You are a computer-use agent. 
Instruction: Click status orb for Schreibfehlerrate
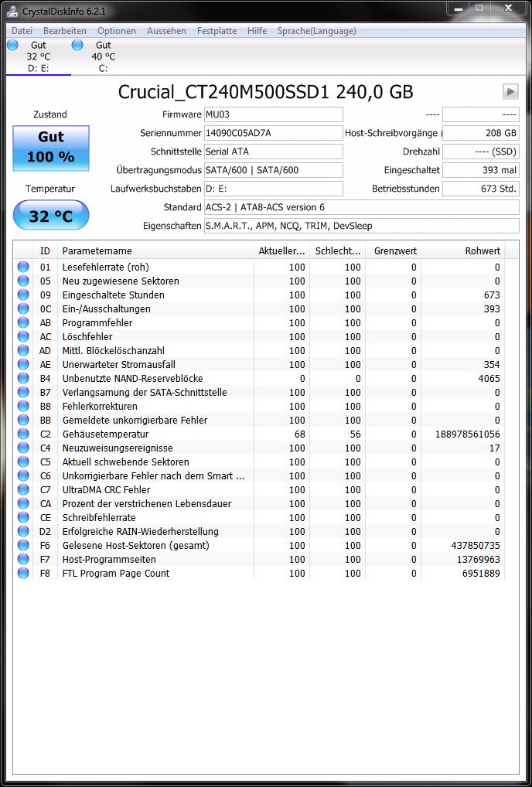click(23, 517)
